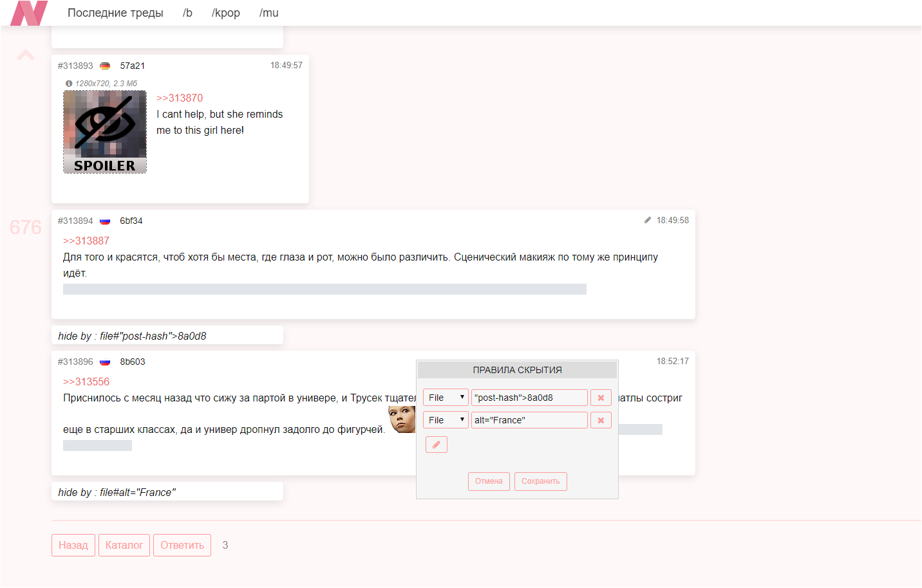Navigate to the /mu board
Image resolution: width=922 pixels, height=588 pixels.
(x=268, y=13)
